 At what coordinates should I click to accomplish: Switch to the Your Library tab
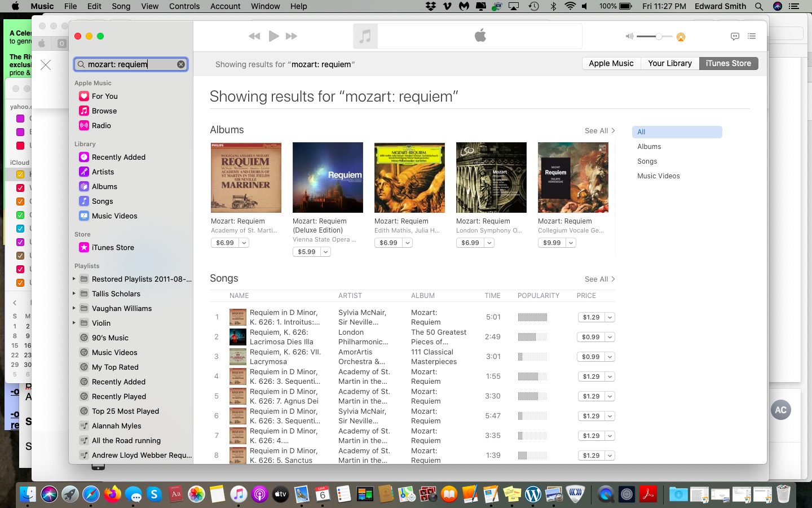pyautogui.click(x=670, y=64)
